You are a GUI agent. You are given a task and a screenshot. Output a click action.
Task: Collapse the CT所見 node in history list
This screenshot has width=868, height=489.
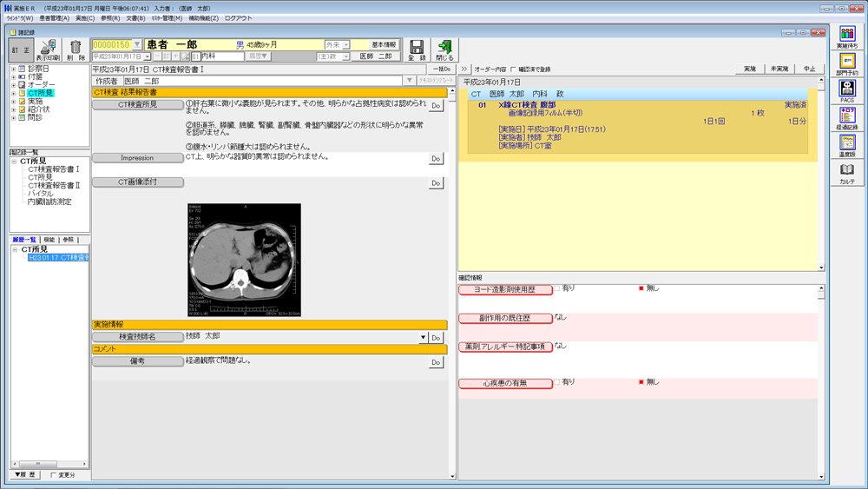pos(15,250)
